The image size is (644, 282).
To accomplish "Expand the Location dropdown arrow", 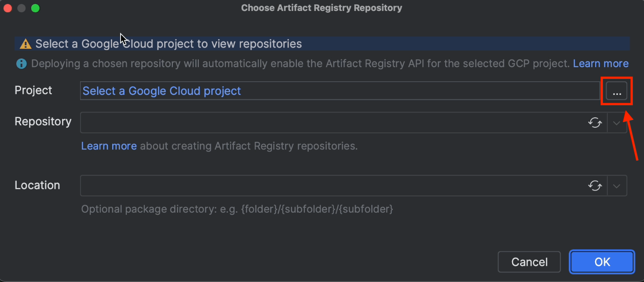I will pos(617,186).
